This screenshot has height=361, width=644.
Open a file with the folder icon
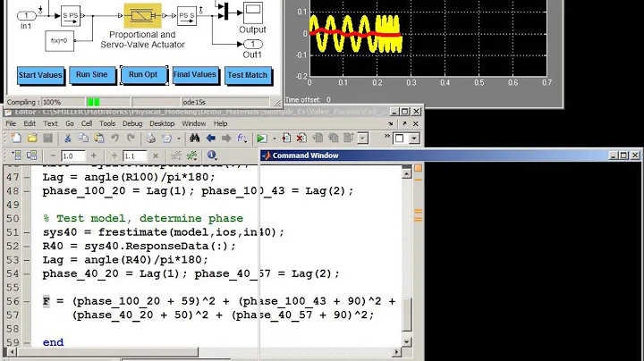[x=32, y=139]
